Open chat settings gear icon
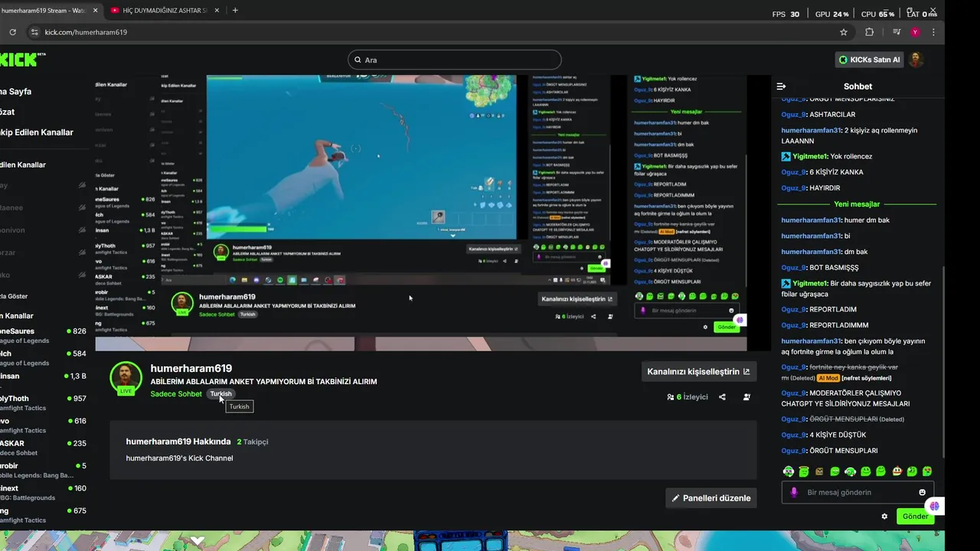This screenshot has height=551, width=980. click(x=884, y=517)
